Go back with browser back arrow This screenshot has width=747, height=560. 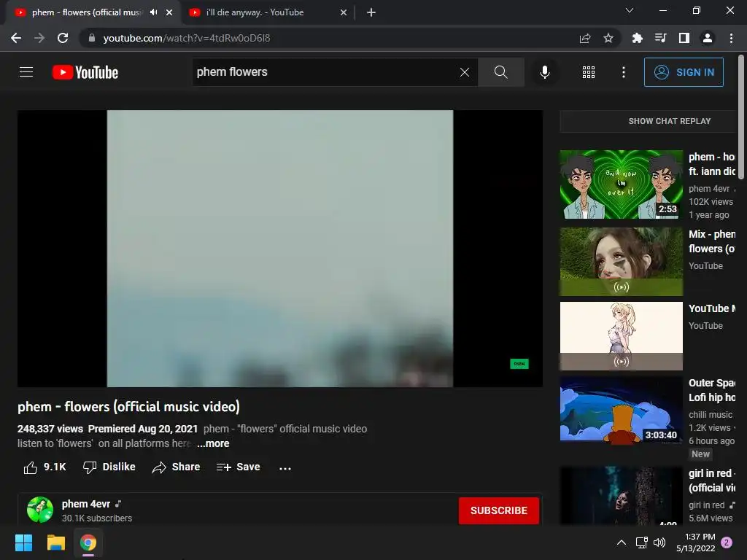(x=16, y=38)
